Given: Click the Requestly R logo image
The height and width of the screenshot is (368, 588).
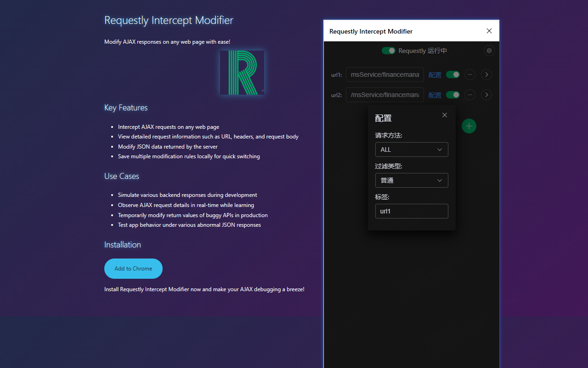Looking at the screenshot, I should point(242,73).
